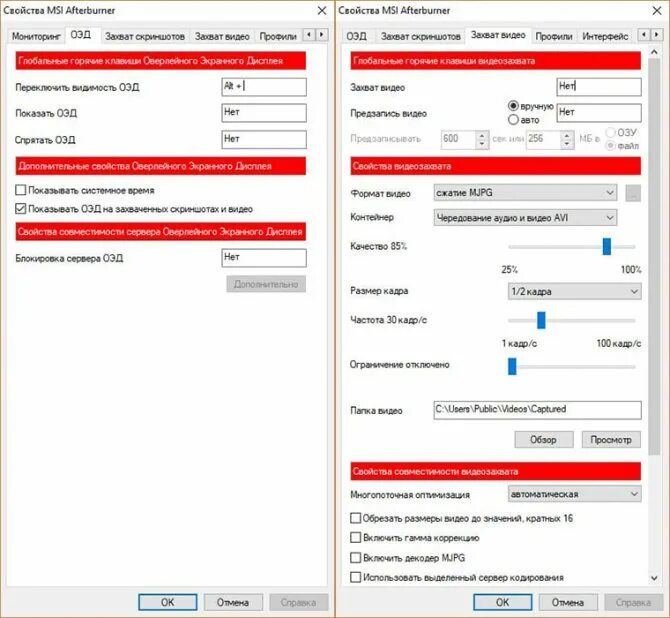Viewport: 670px width, 618px height.
Task: Click Обзор to browse video folder
Action: 544,439
